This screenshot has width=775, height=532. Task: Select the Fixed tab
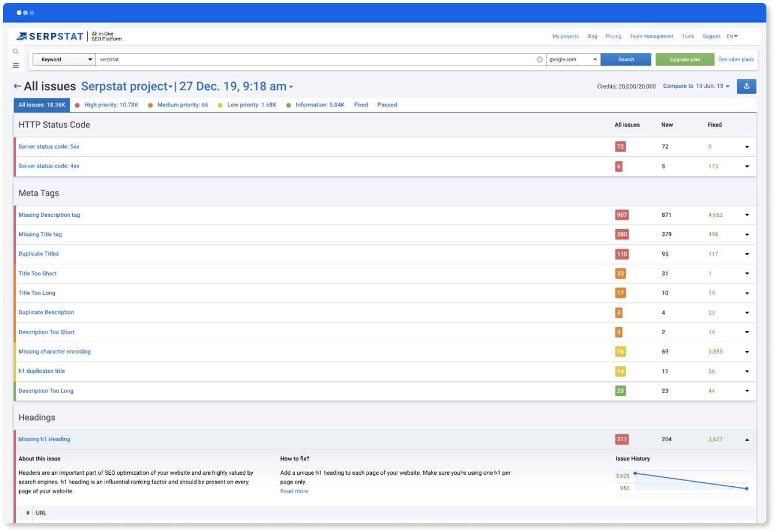click(361, 105)
